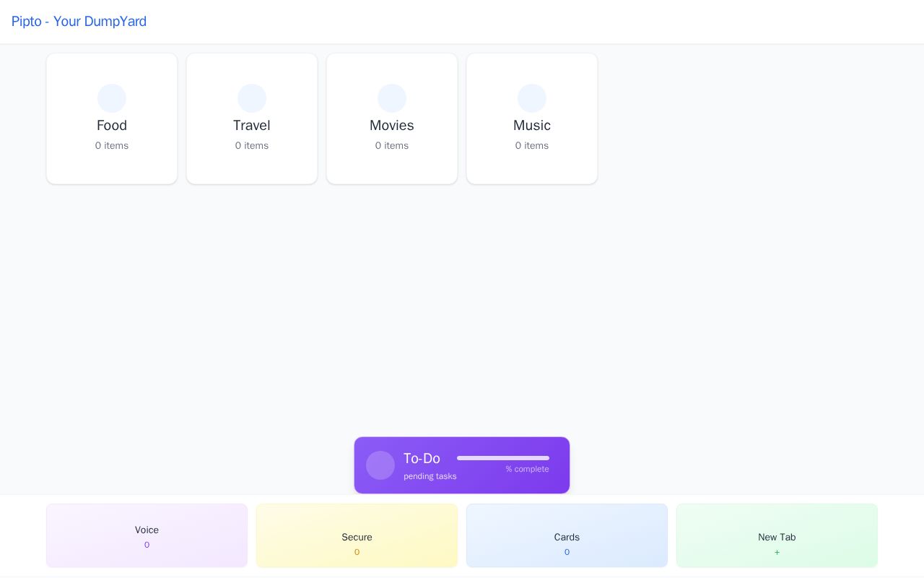Screen dimensions: 924x578
Task: Open the Voice tile
Action: (147, 535)
